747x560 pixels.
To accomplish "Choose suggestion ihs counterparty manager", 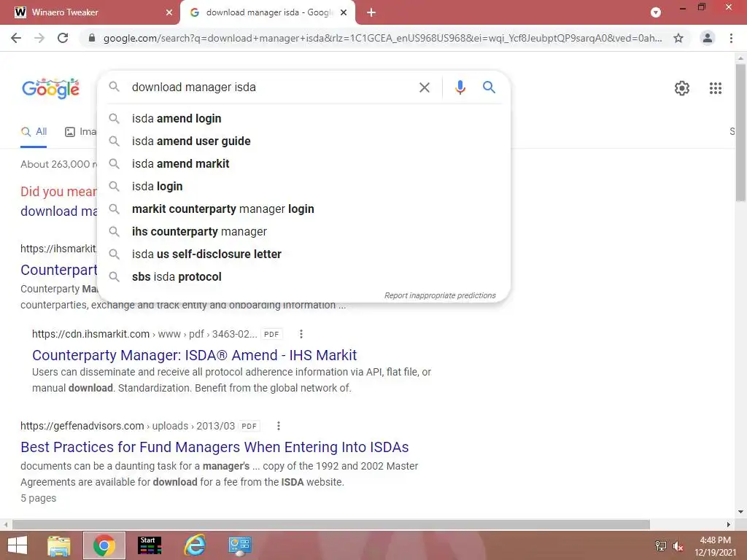I will (x=304, y=231).
